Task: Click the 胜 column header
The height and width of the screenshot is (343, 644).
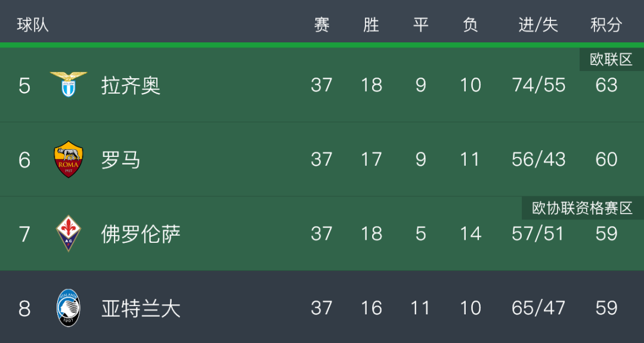Action: [371, 25]
